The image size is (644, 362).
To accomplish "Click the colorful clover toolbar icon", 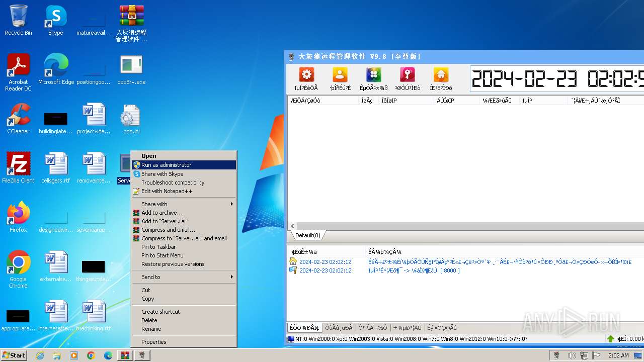I will click(x=373, y=75).
